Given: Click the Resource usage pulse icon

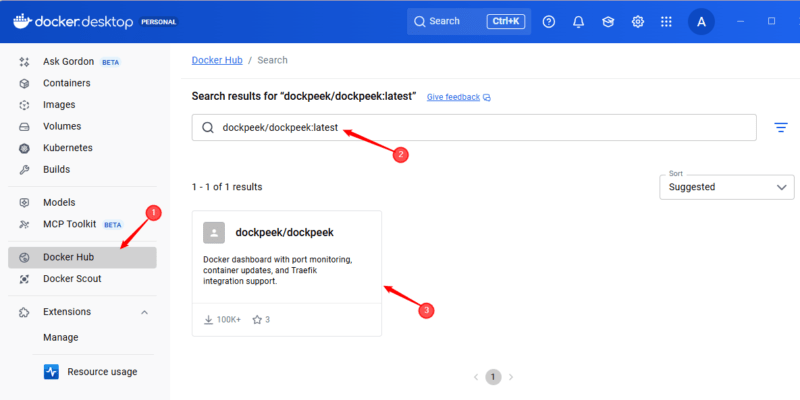Looking at the screenshot, I should [x=52, y=371].
